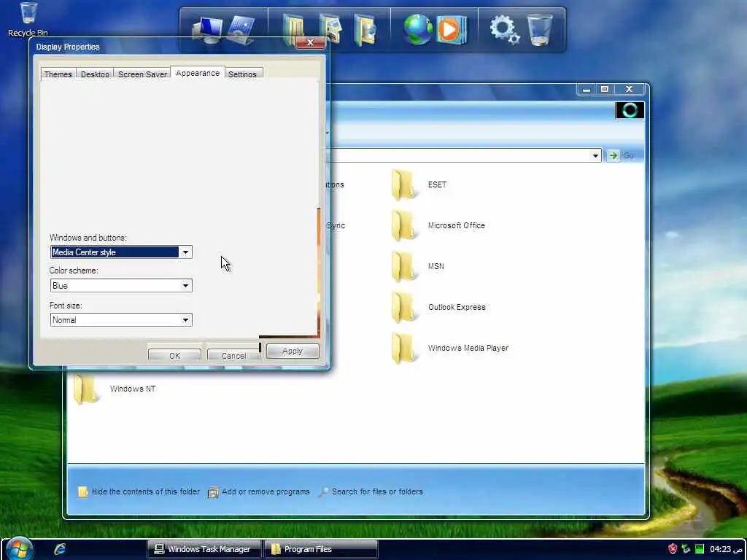The width and height of the screenshot is (747, 560).
Task: Open the Color scheme dropdown
Action: (185, 286)
